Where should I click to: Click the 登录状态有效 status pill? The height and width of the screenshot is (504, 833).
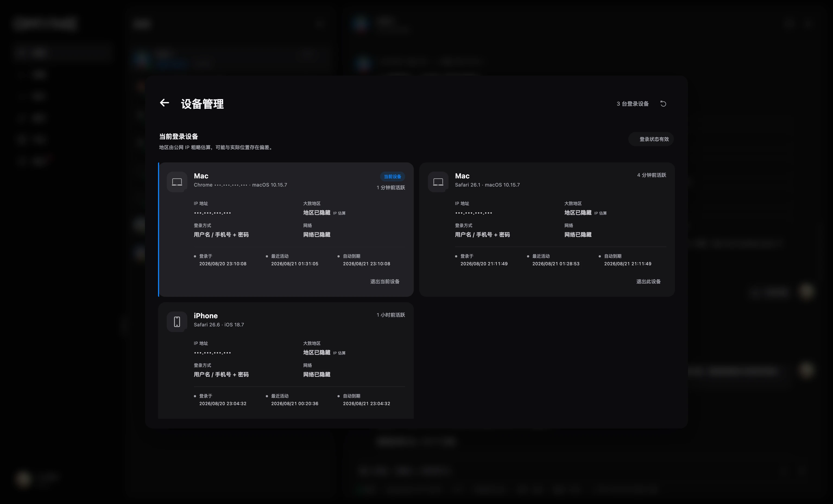tap(651, 139)
